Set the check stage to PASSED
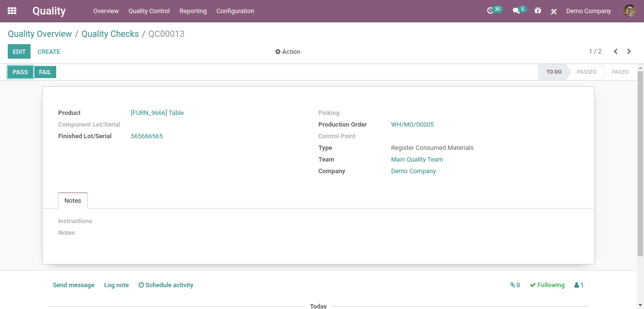The height and width of the screenshot is (309, 644). tap(586, 71)
